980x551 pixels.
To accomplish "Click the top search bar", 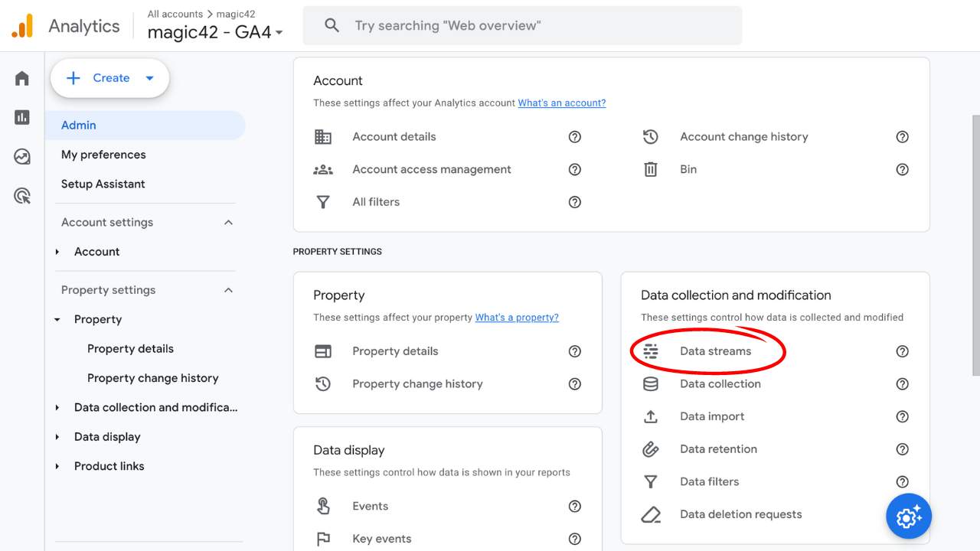I will (x=523, y=24).
